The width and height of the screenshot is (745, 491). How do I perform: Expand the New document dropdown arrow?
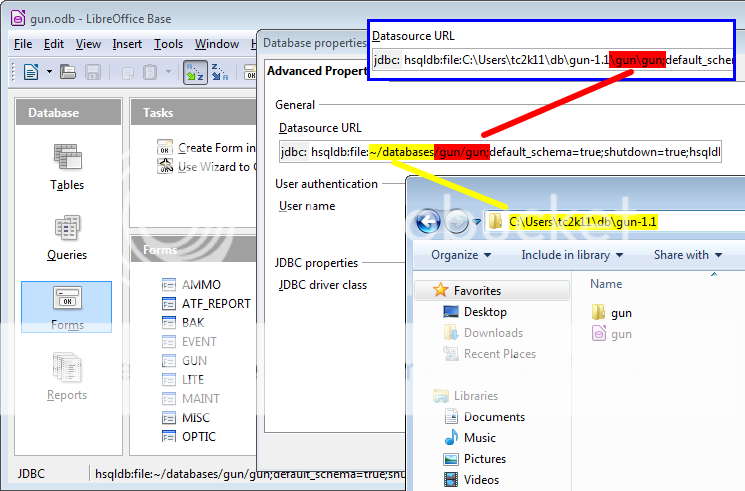point(47,72)
